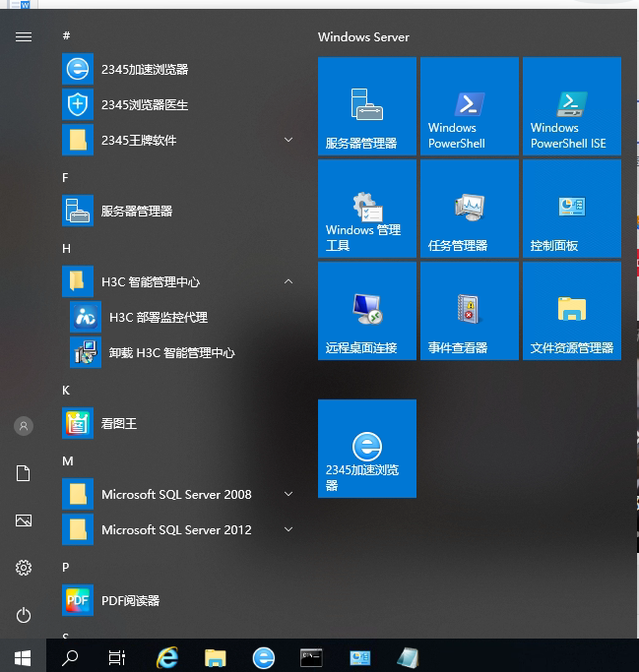This screenshot has width=639, height=672.
Task: Open Task View on the taskbar
Action: (x=116, y=657)
